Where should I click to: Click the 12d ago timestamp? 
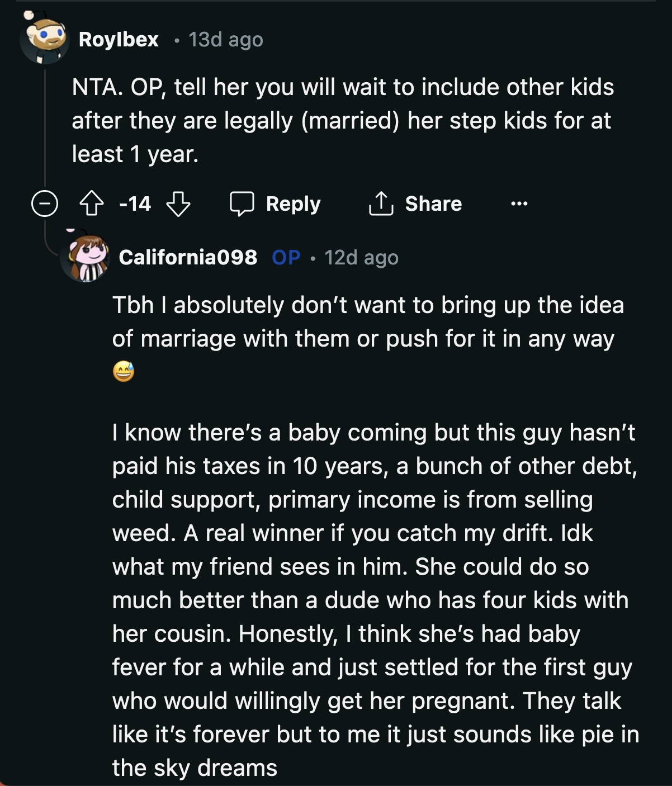361,257
